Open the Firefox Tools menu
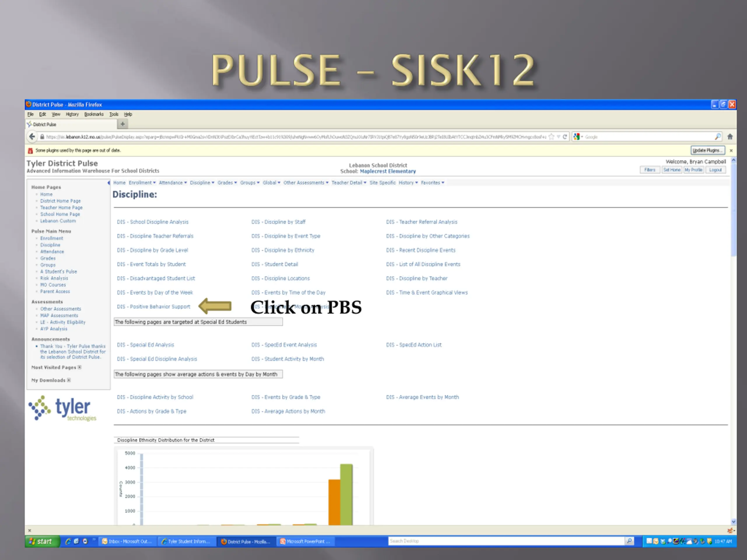 [114, 114]
